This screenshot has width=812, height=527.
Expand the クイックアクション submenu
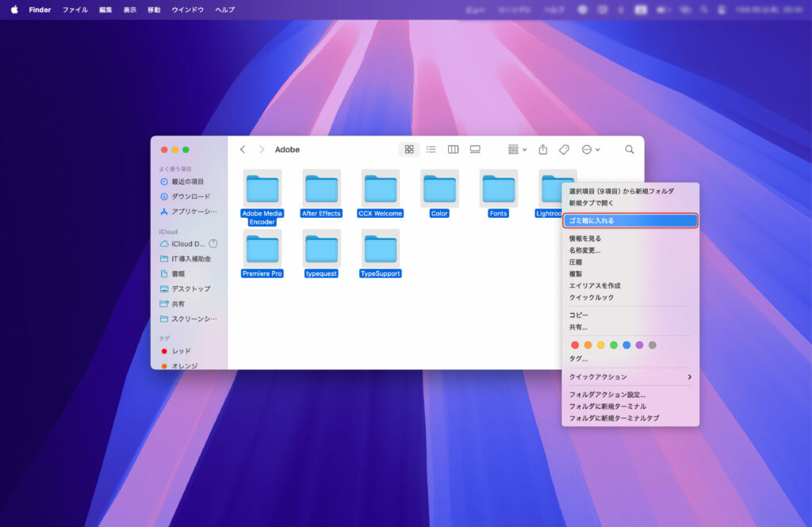coord(630,376)
